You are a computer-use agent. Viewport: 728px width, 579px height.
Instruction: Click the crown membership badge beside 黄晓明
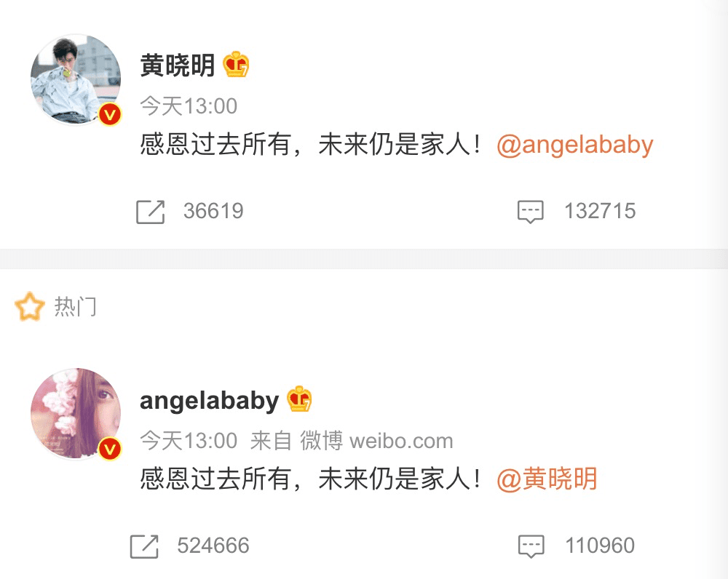pos(236,65)
